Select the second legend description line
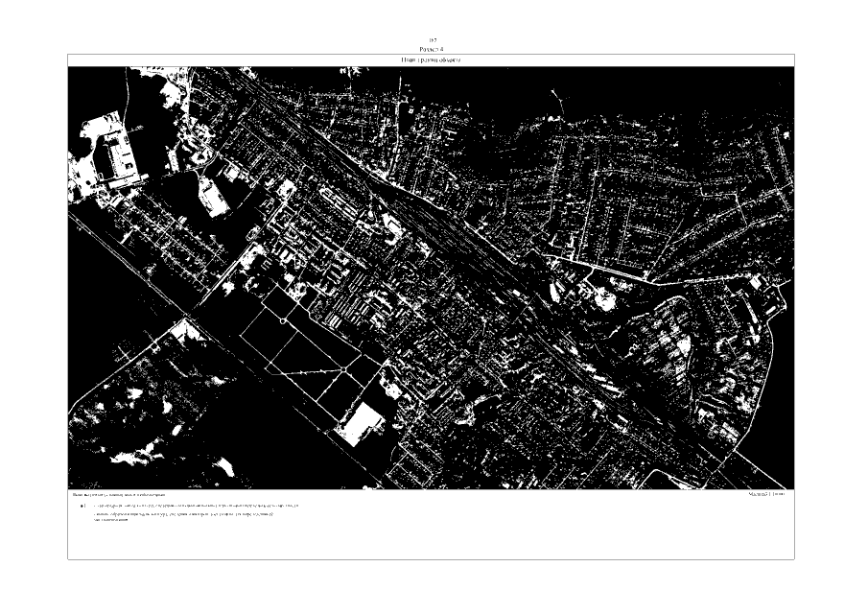Image resolution: width=868 pixels, height=614 pixels. pyautogui.click(x=184, y=515)
